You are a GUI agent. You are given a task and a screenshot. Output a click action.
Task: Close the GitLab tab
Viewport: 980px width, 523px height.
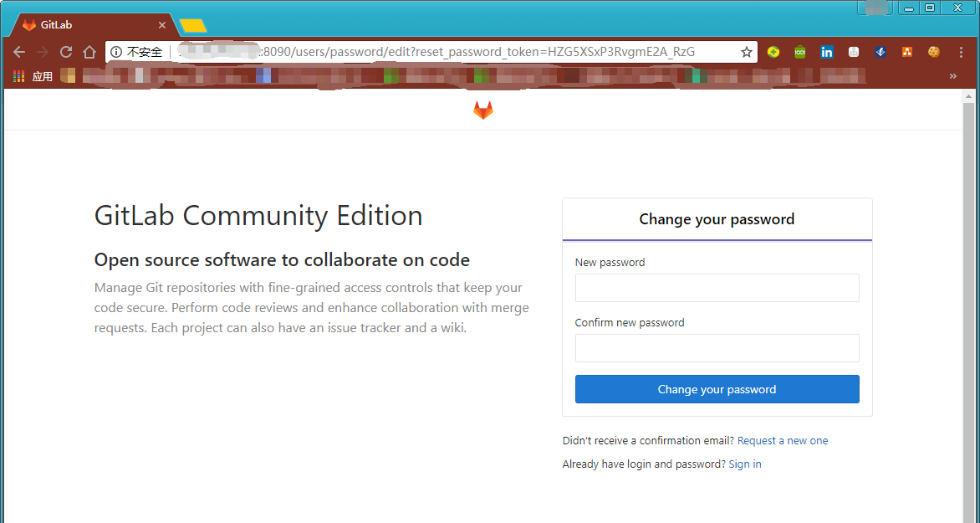point(162,25)
